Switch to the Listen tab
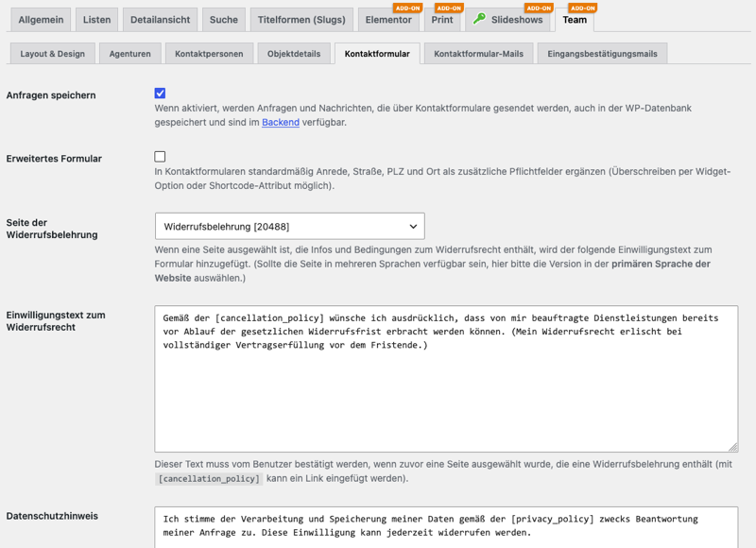The height and width of the screenshot is (548, 756). point(96,20)
